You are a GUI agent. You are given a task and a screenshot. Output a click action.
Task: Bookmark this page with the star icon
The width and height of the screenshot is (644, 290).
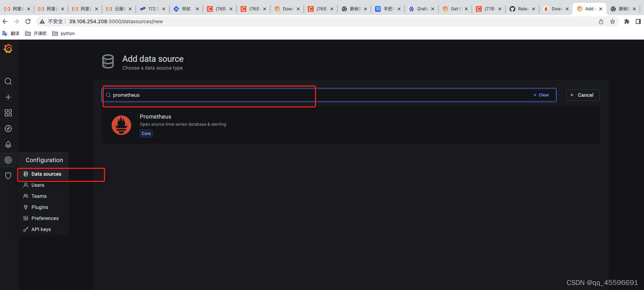613,21
